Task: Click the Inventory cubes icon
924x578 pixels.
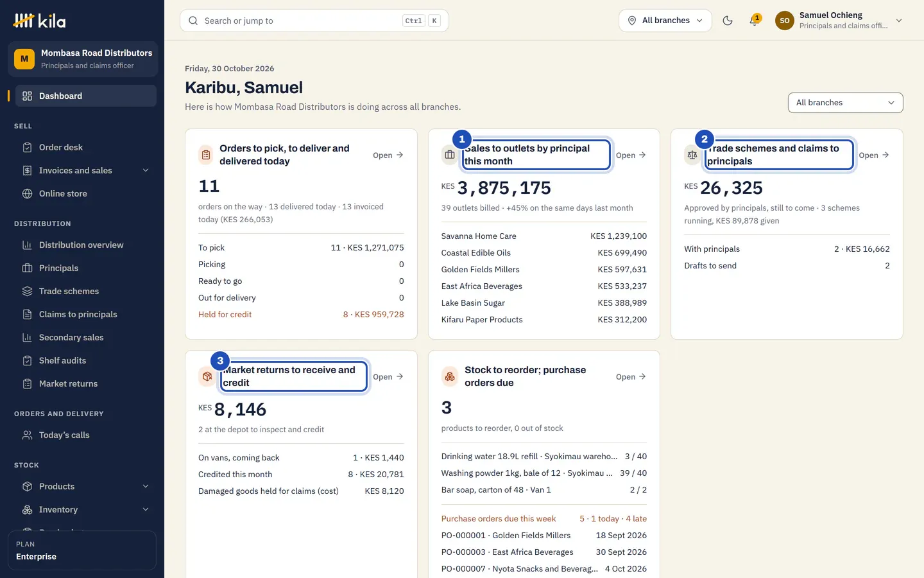Action: (27, 509)
